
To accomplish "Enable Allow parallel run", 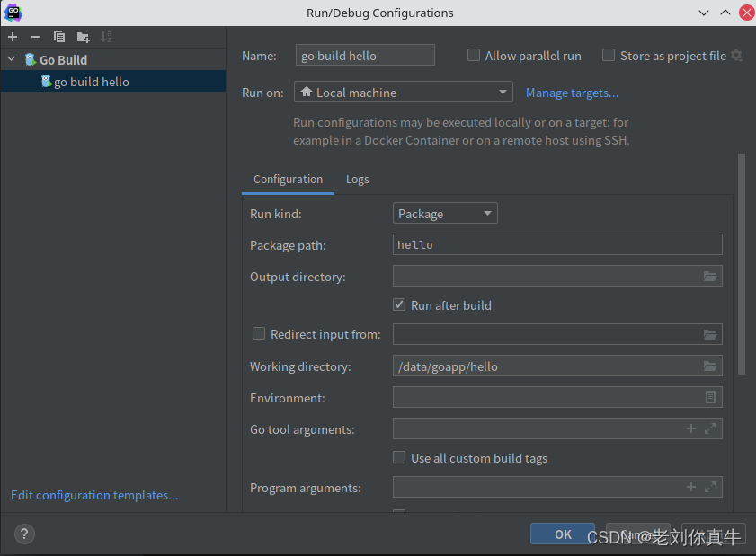I will click(474, 55).
